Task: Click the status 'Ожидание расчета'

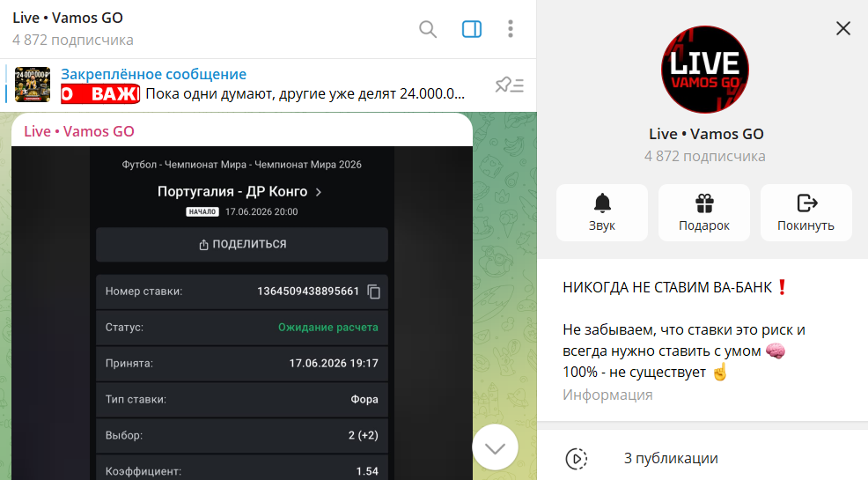Action: (x=327, y=328)
